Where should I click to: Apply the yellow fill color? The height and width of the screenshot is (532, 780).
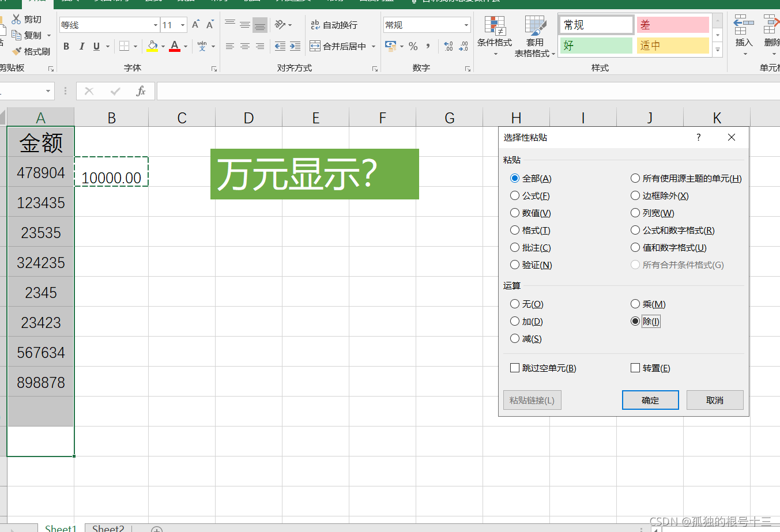coord(152,46)
